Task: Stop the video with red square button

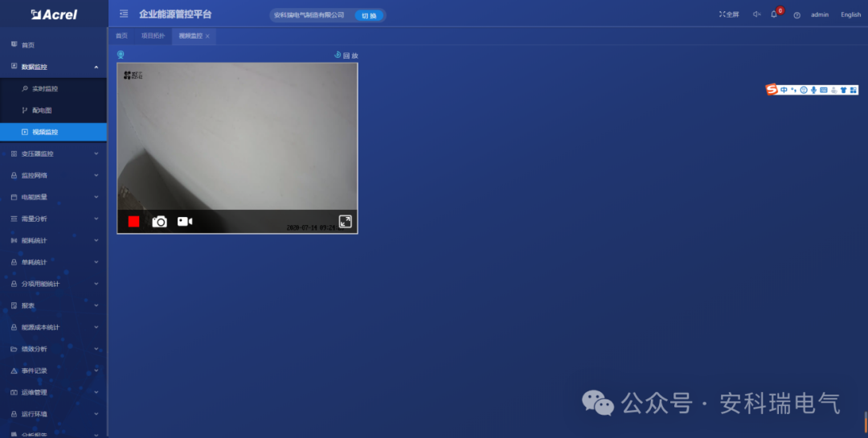Action: [134, 222]
